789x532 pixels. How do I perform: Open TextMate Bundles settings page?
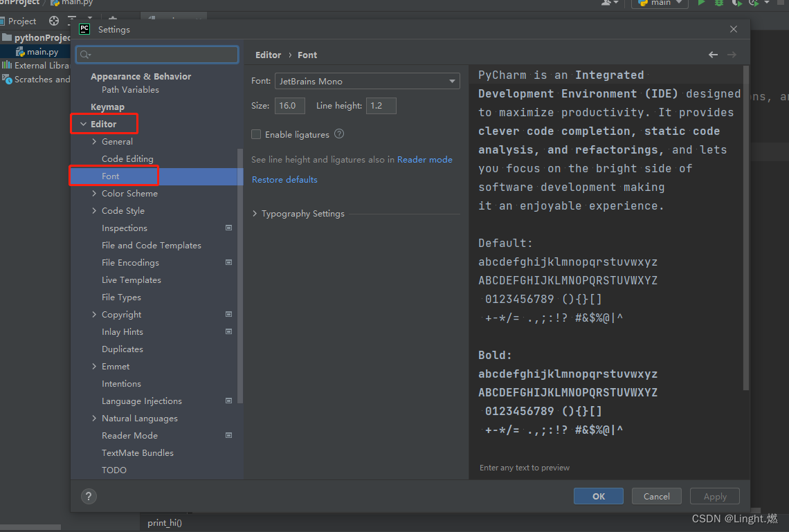click(x=137, y=453)
